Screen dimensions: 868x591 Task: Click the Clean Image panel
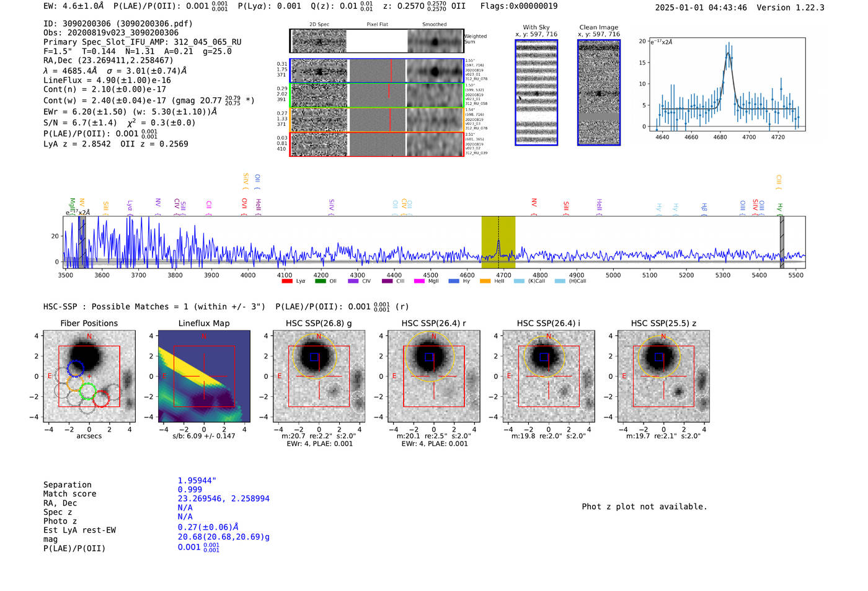pyautogui.click(x=599, y=92)
